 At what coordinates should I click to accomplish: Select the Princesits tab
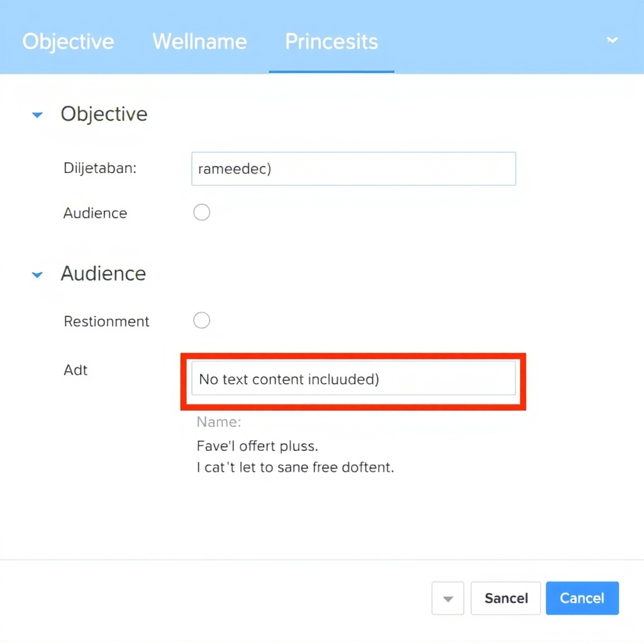pos(331,42)
